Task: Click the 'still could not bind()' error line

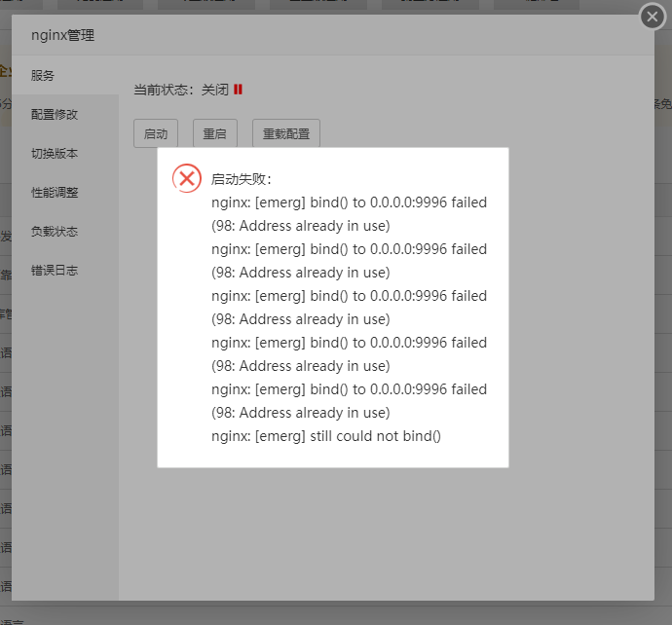Action: 326,436
